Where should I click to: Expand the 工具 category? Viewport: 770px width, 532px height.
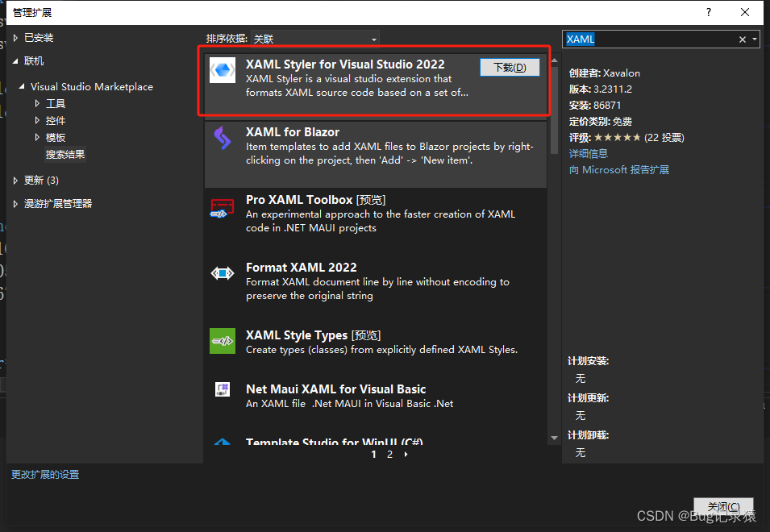tap(37, 103)
